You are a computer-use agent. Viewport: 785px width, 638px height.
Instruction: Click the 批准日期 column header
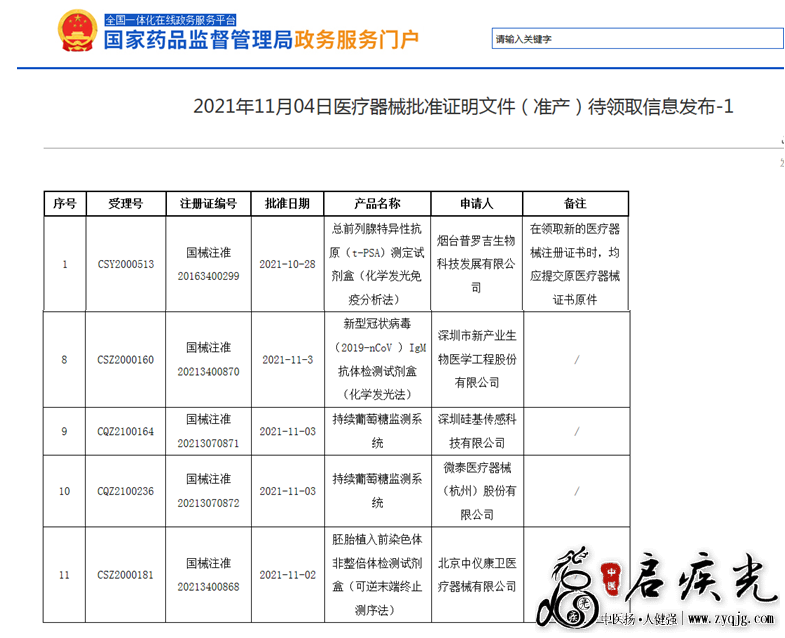287,203
